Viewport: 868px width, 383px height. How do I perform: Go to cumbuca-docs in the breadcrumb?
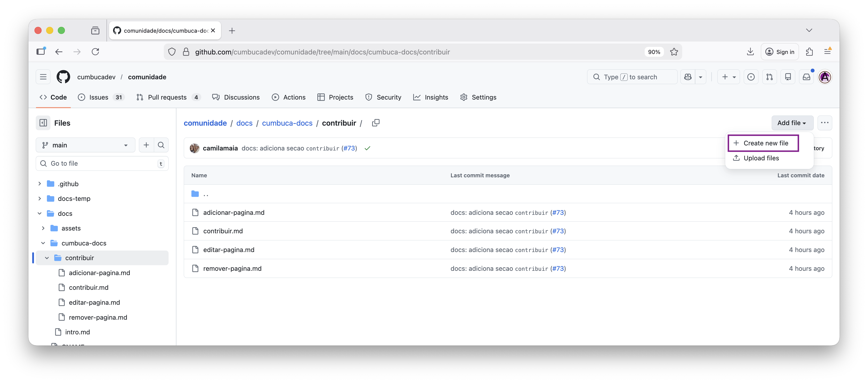click(287, 123)
